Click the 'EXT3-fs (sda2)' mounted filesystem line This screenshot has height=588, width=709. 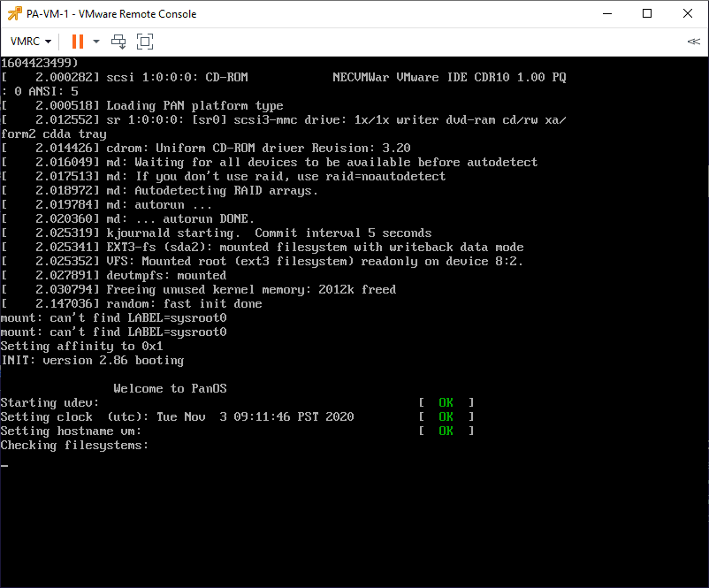pos(263,248)
